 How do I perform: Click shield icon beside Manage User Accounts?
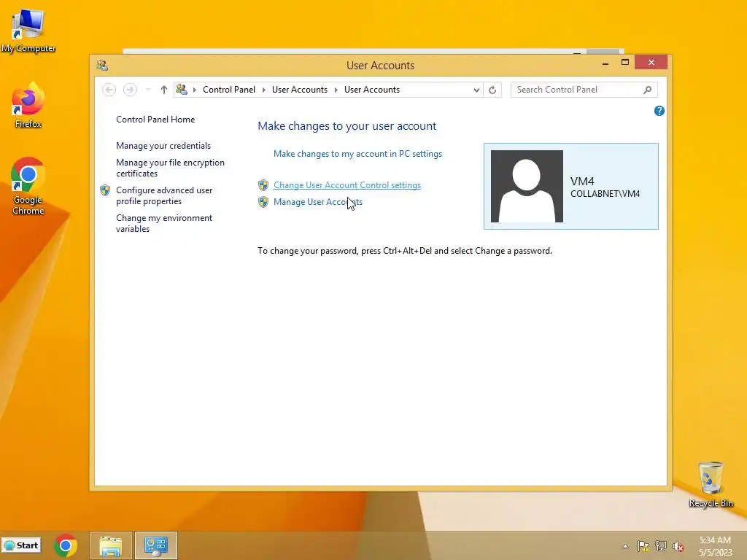coord(263,202)
